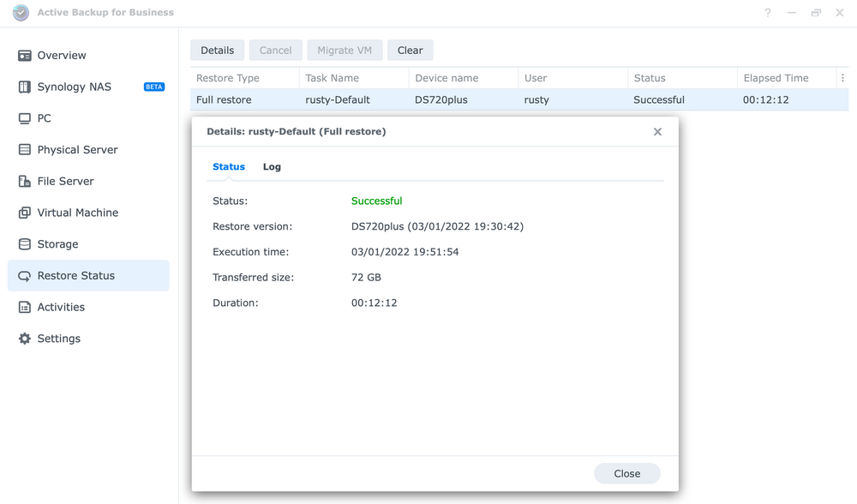Click the rusty user cell

click(536, 100)
